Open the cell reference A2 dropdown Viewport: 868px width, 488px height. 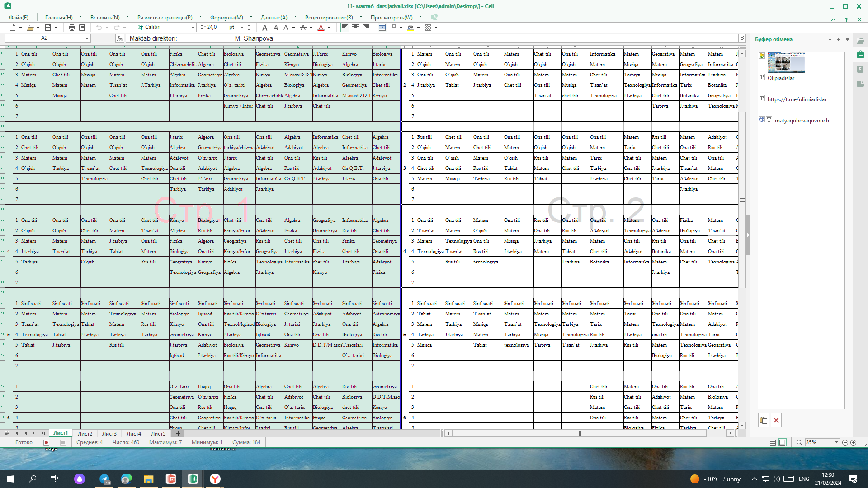point(87,38)
